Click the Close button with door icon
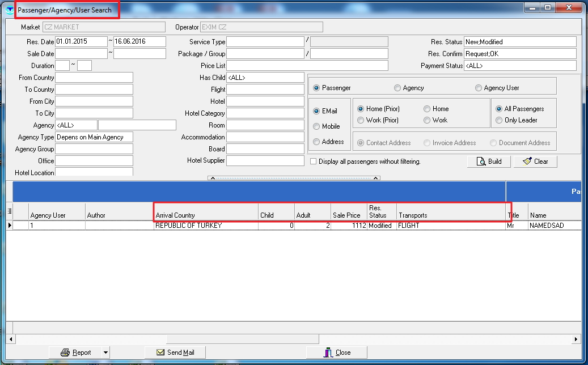 click(337, 353)
